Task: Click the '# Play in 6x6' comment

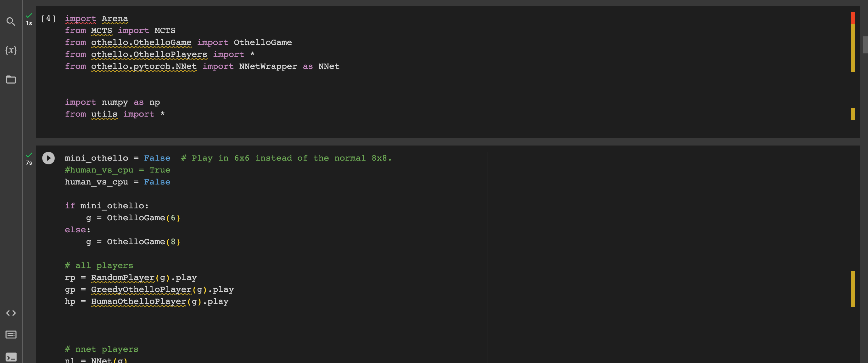Action: 286,158
